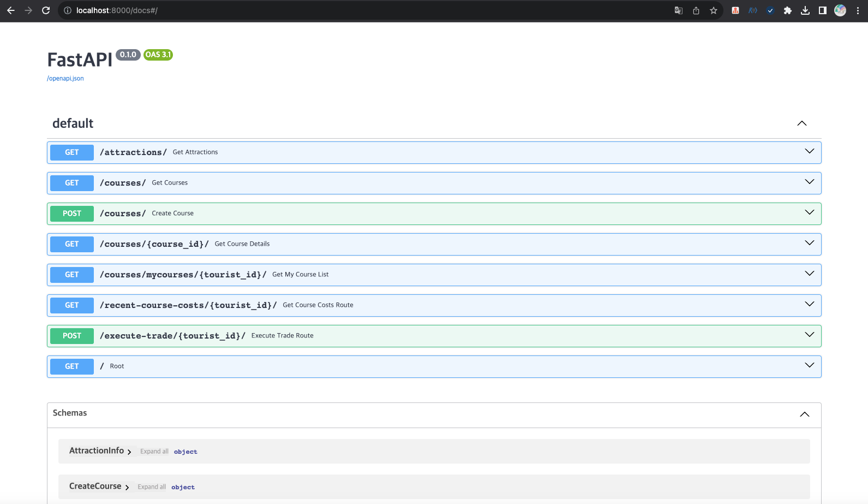Open the Chrome three-dot menu
Image resolution: width=868 pixels, height=504 pixels.
858,10
